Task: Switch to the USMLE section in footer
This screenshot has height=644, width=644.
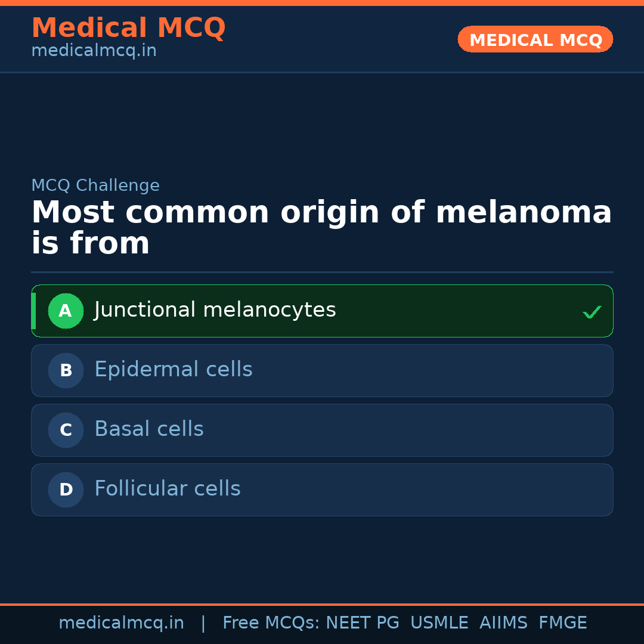Action: (x=439, y=622)
